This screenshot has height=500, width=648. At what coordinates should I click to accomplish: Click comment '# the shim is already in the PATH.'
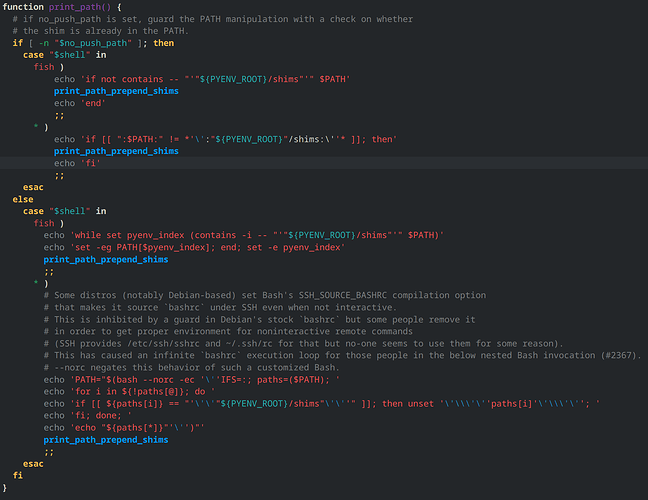[x=100, y=31]
